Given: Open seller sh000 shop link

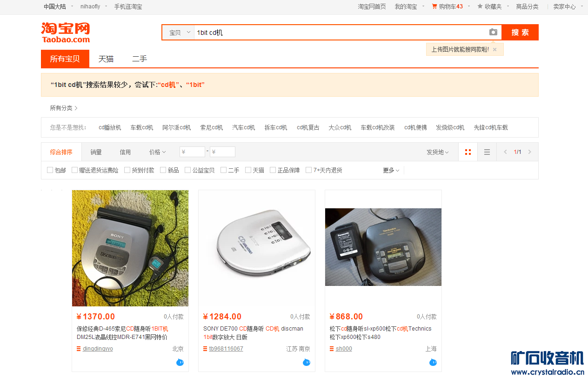Looking at the screenshot, I should pos(344,349).
